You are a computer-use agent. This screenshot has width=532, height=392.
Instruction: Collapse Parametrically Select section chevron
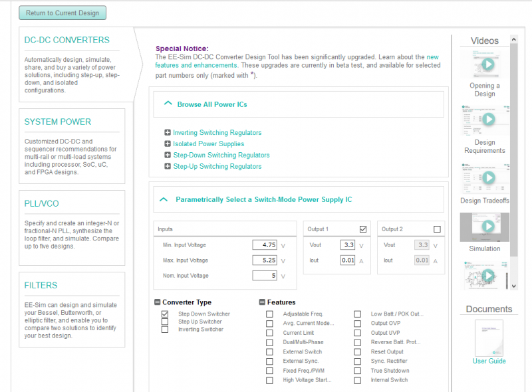(164, 199)
